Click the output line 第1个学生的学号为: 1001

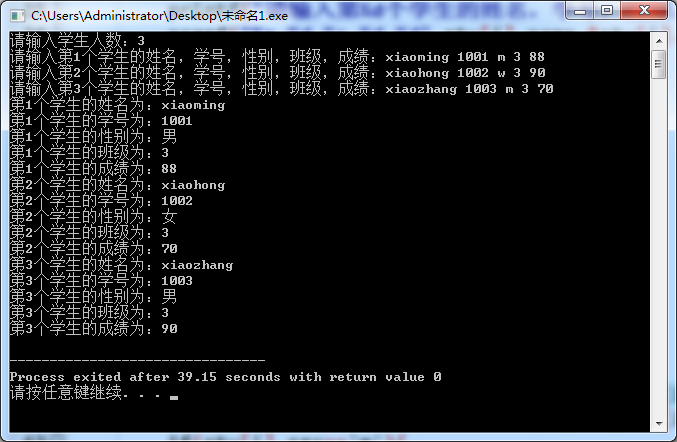click(101, 121)
